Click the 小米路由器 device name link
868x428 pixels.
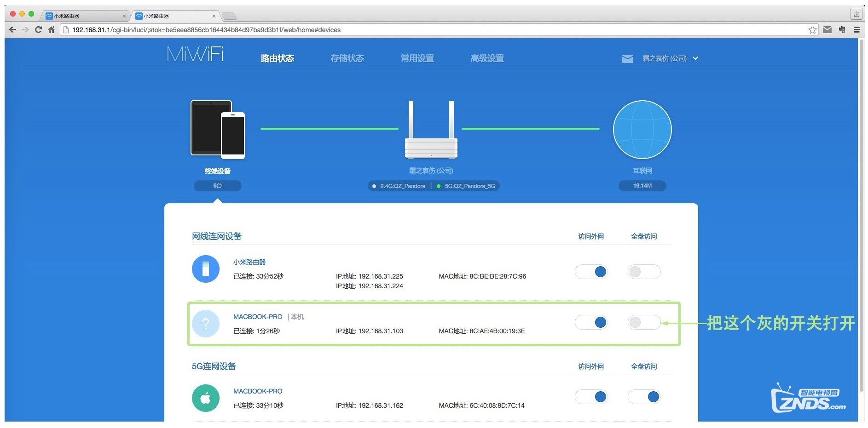coord(249,262)
